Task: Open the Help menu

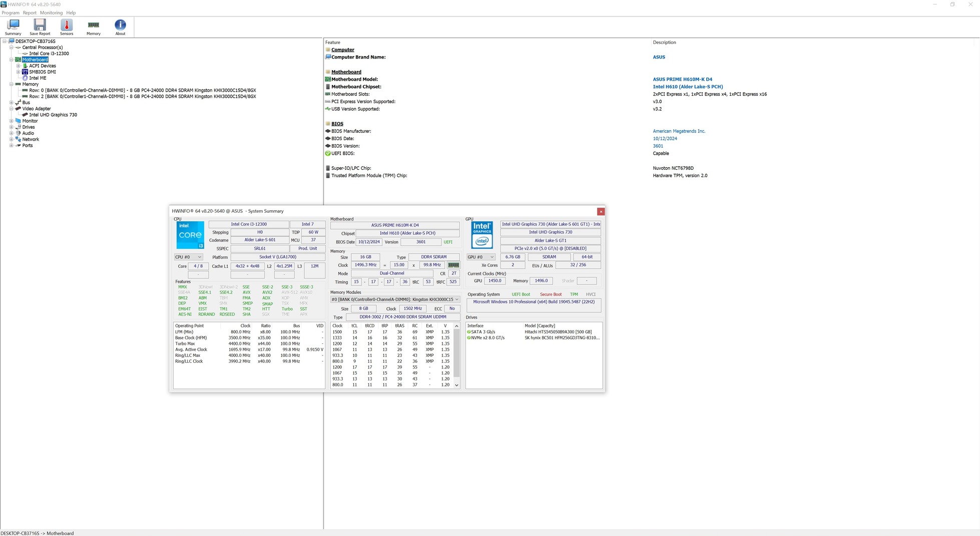Action: click(71, 13)
